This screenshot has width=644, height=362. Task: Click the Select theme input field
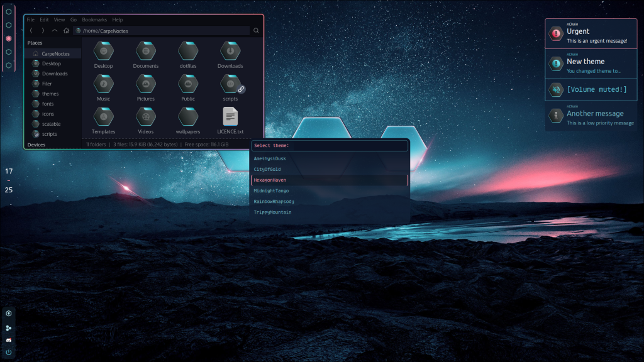click(330, 145)
